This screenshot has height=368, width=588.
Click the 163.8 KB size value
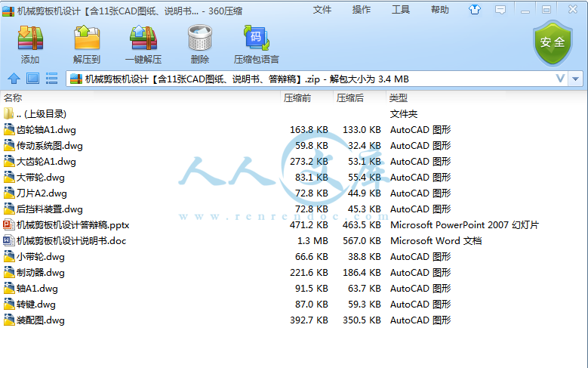point(309,130)
